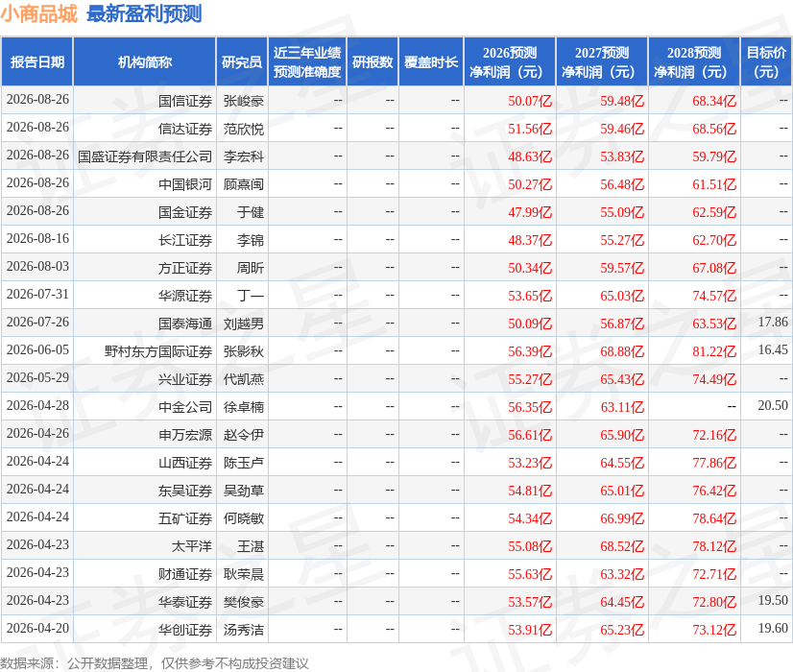Select the 机构简称 column header
Image resolution: width=793 pixels, height=672 pixels.
[145, 61]
